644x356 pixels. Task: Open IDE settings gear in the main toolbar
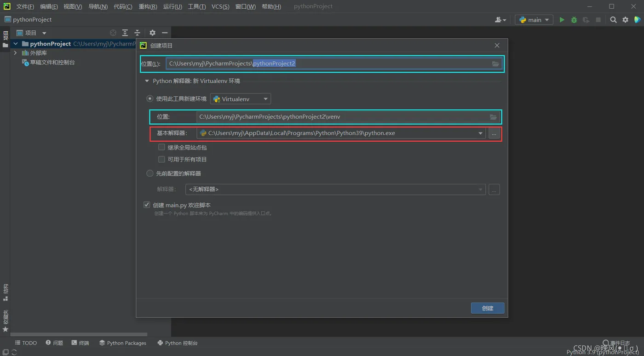(625, 20)
